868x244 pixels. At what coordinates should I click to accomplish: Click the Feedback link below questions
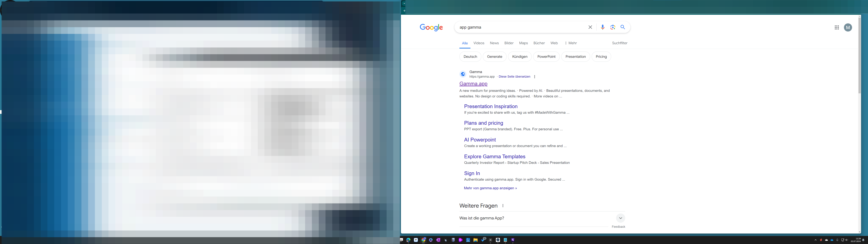coord(618,227)
